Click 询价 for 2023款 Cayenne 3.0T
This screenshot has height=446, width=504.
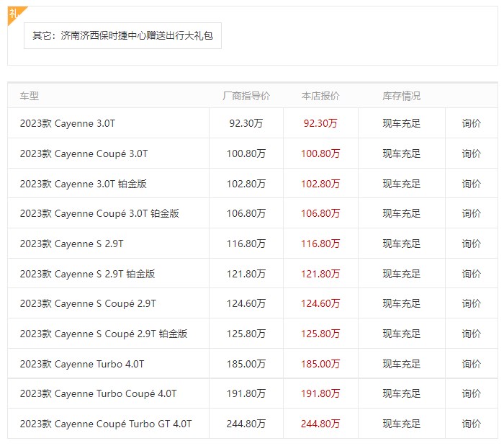point(471,123)
